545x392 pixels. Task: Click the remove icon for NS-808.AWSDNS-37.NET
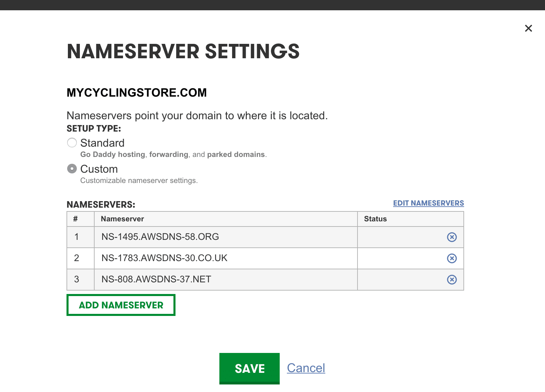tap(452, 280)
